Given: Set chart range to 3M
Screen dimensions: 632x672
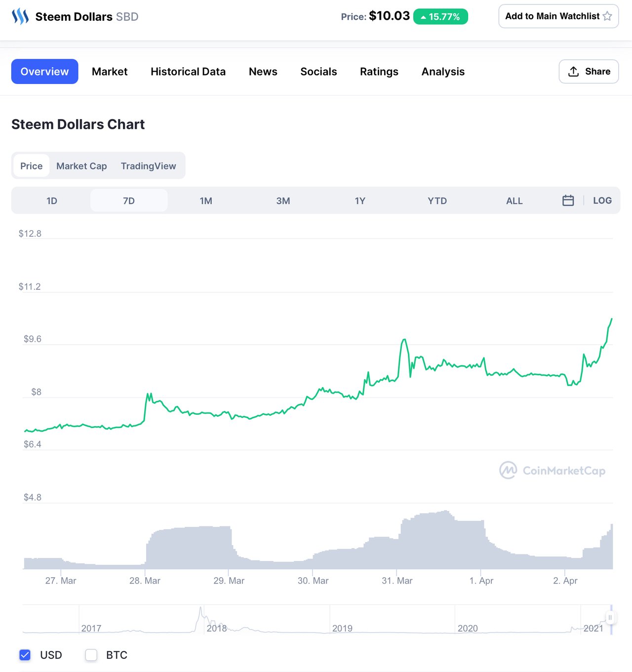Looking at the screenshot, I should (x=283, y=200).
